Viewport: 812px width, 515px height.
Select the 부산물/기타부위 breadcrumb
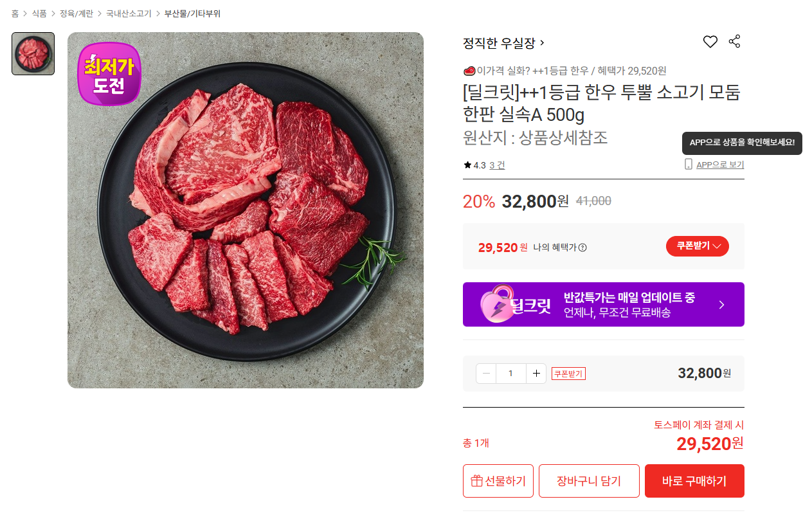pyautogui.click(x=192, y=14)
